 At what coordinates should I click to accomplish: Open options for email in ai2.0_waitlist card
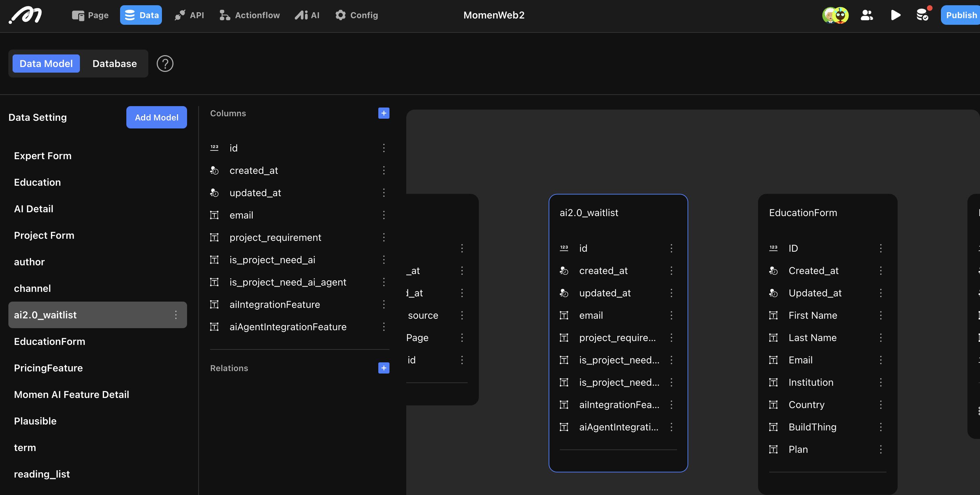point(671,316)
